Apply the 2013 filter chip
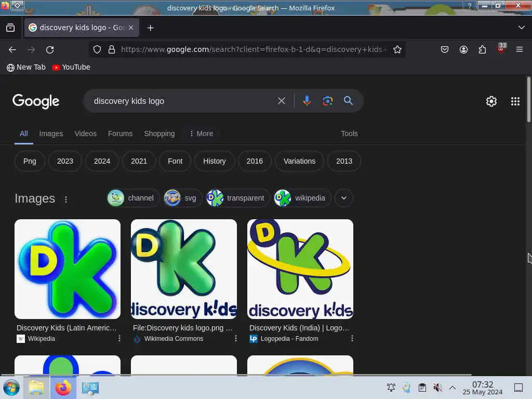The width and height of the screenshot is (532, 399). point(344,161)
